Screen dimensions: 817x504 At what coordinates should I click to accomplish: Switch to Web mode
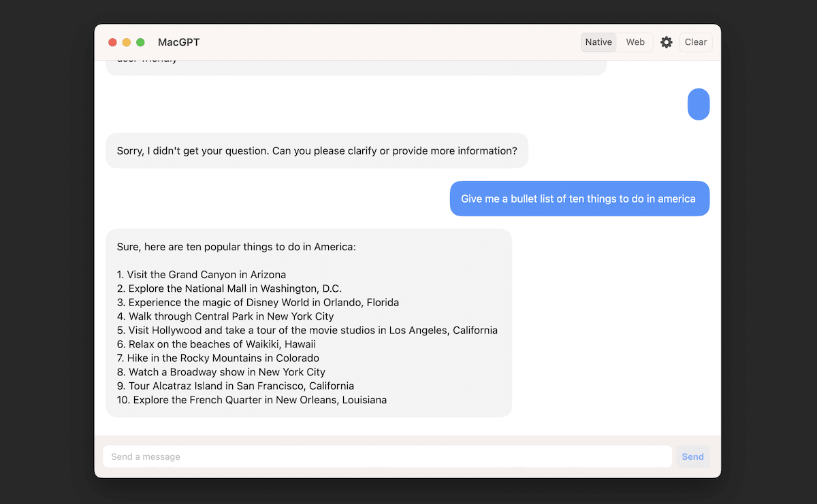point(635,42)
